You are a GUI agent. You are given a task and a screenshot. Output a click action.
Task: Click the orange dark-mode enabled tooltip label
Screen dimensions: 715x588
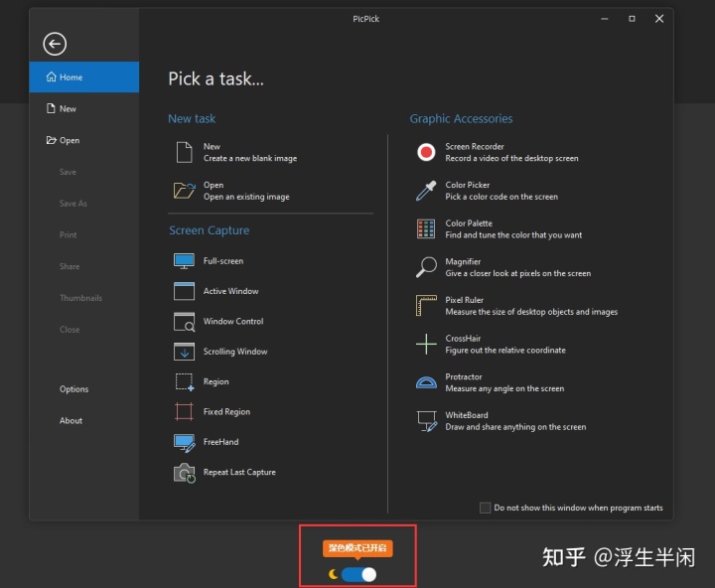pos(357,548)
